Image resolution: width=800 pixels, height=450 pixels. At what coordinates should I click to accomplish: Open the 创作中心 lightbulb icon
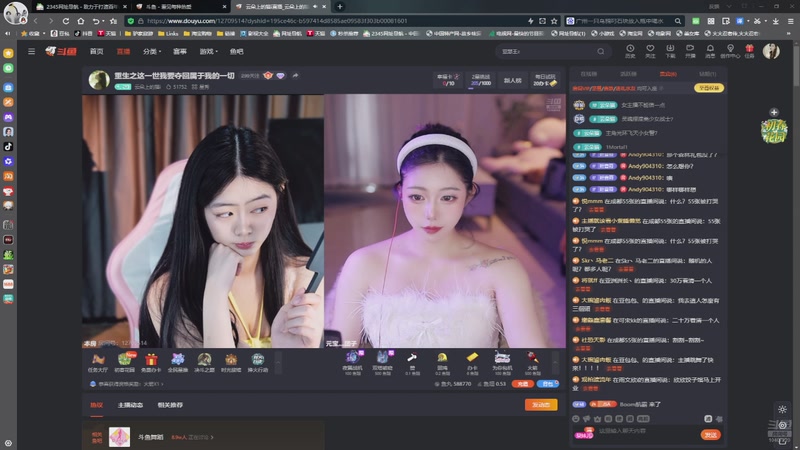(730, 51)
